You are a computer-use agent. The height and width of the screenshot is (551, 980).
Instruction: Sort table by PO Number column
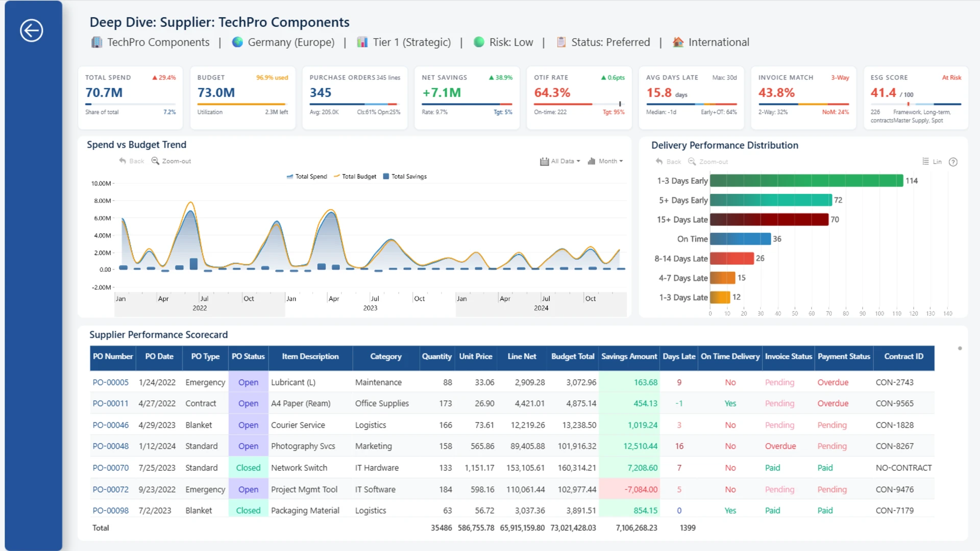point(113,357)
